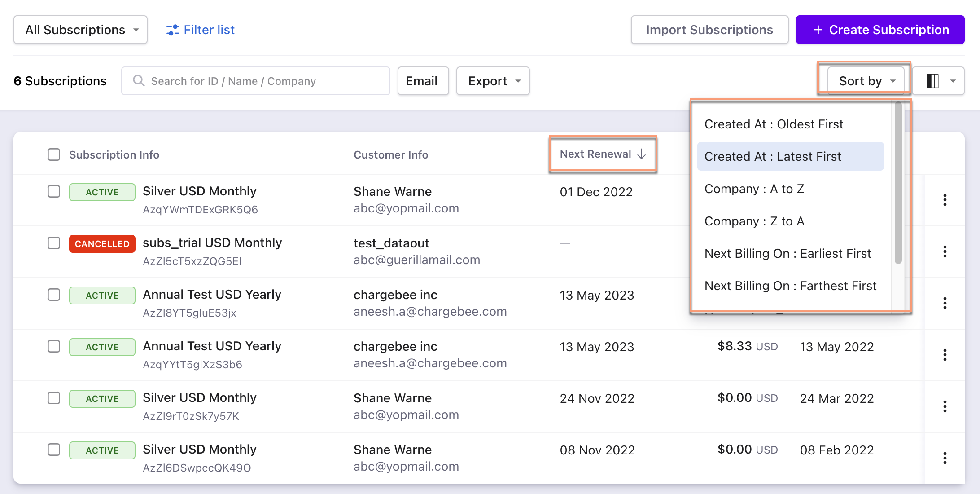980x494 pixels.
Task: Click plus icon on Create Subscription
Action: 818,30
